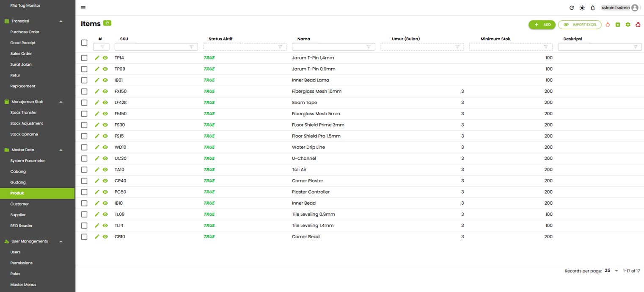The image size is (644, 292).
Task: Edit the FX150 row with pencil icon
Action: tap(97, 91)
